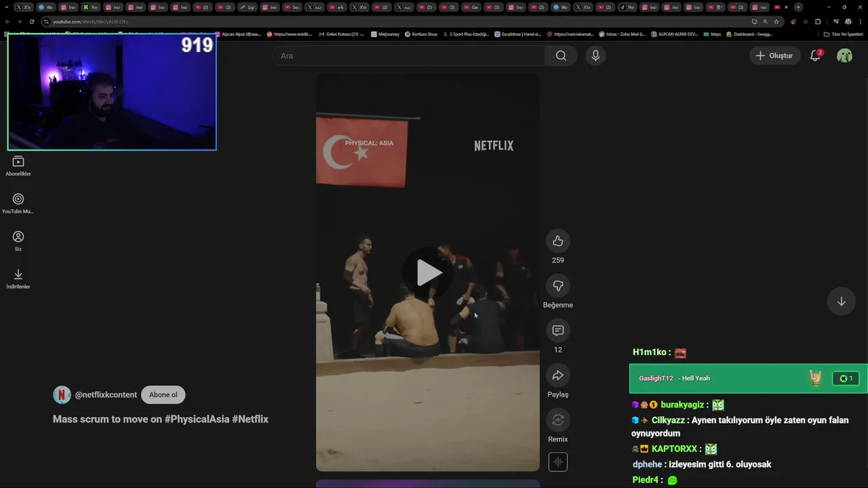868x488 pixels.
Task: Open the sound waveform icon below Remix
Action: tap(558, 462)
